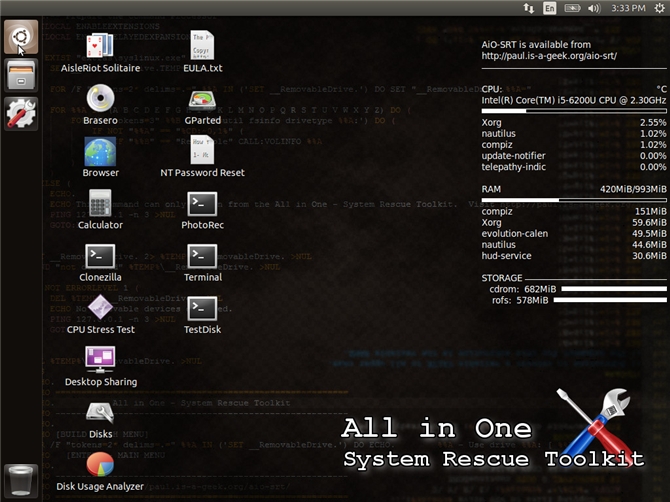670x502 pixels.
Task: Open the system gear session menu
Action: (659, 8)
